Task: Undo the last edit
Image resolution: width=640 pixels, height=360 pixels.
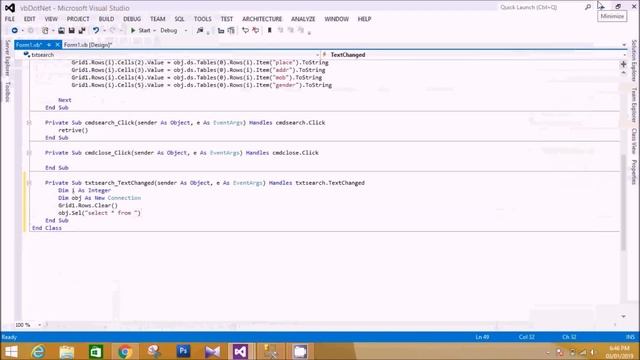Action: 96,31
